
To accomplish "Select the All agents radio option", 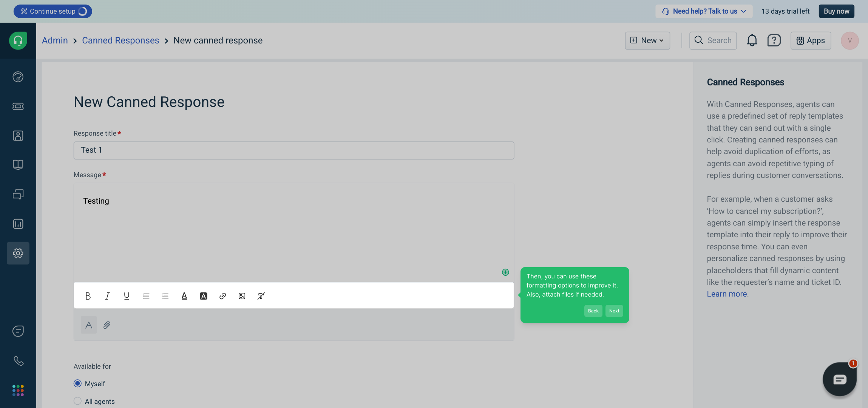I will [x=77, y=401].
